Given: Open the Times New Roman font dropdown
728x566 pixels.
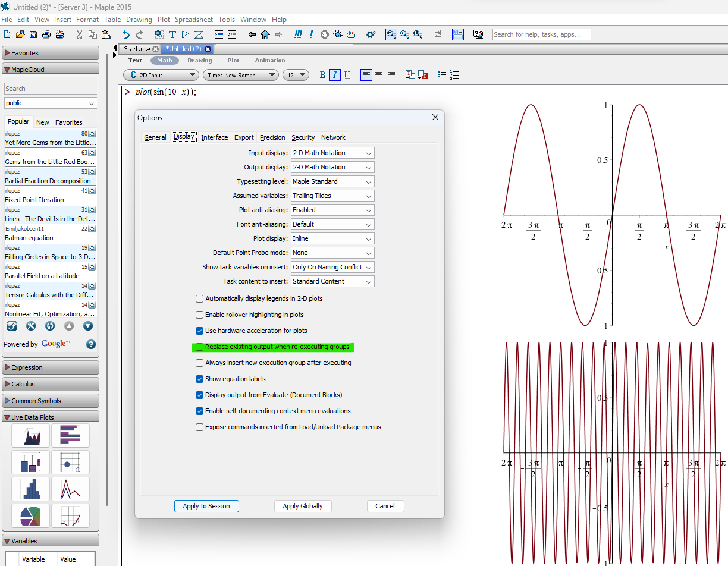Looking at the screenshot, I should pyautogui.click(x=240, y=75).
